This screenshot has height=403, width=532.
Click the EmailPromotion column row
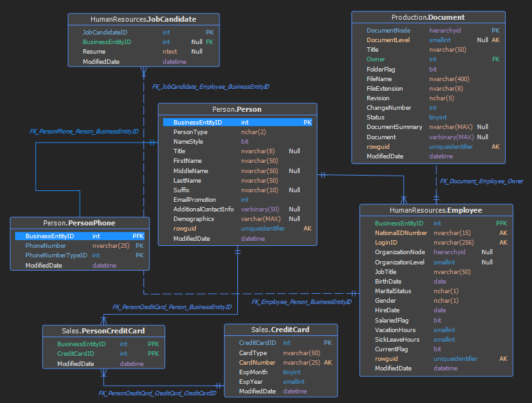pyautogui.click(x=237, y=199)
